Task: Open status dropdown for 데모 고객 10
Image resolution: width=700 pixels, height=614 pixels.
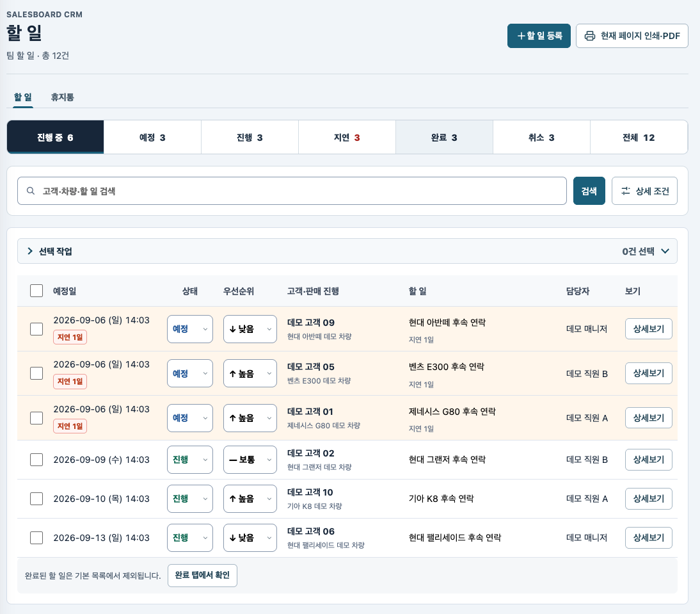Action: click(x=190, y=499)
